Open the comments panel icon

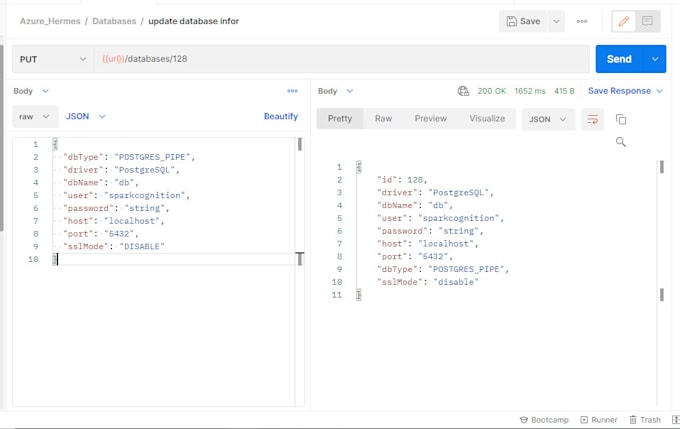647,21
